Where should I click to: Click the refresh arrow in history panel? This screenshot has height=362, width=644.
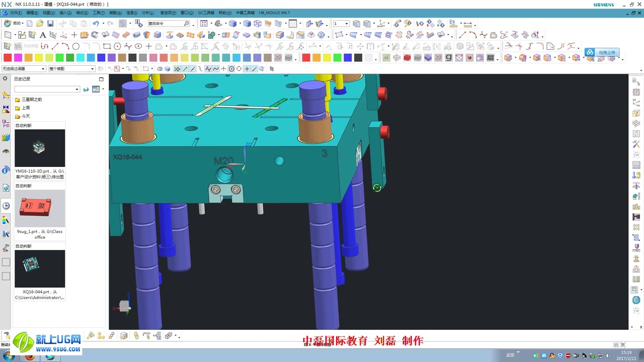pyautogui.click(x=86, y=89)
